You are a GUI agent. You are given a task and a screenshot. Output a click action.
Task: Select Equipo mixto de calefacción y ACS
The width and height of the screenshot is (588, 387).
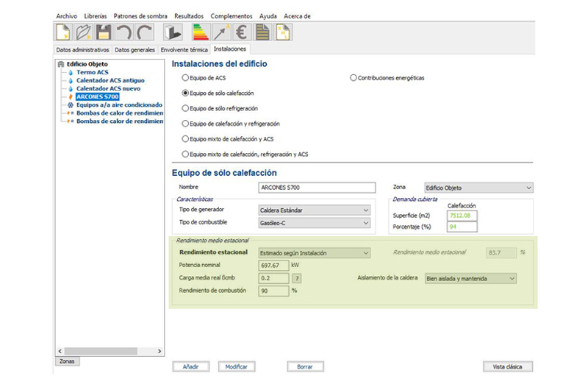pyautogui.click(x=185, y=139)
